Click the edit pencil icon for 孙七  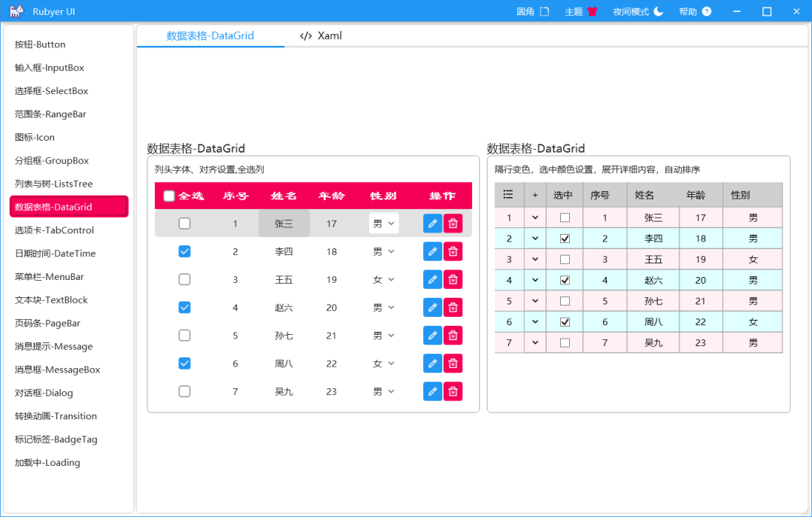(x=432, y=335)
